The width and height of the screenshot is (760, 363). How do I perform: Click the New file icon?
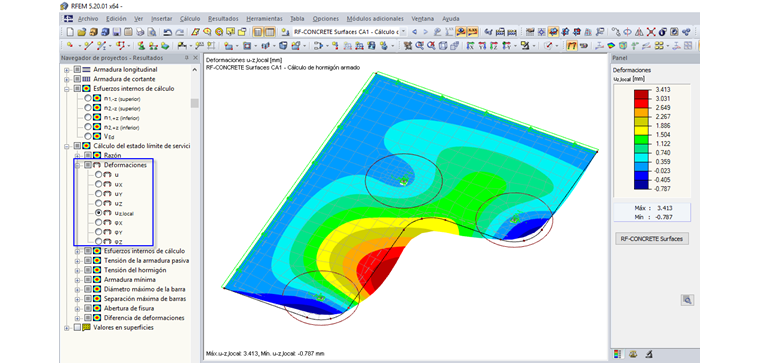point(70,32)
